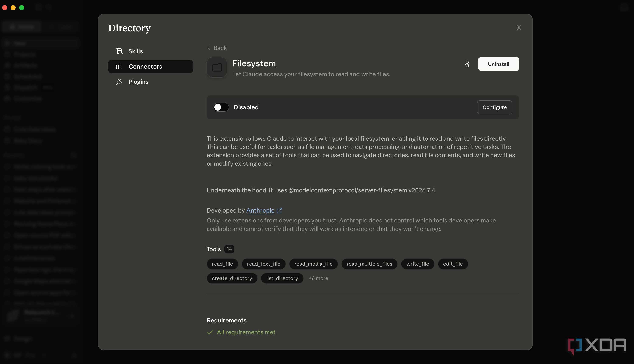Click the Filesystem folder icon

(217, 68)
